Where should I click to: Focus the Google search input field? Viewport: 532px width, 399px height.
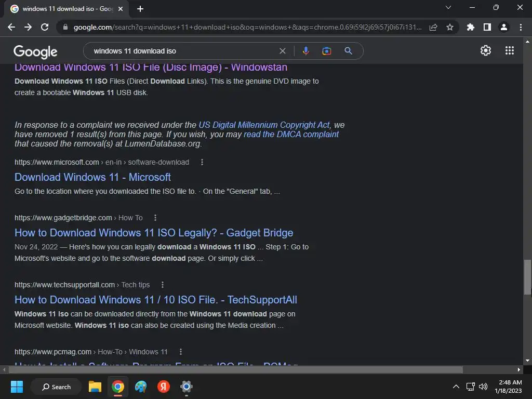pos(183,51)
